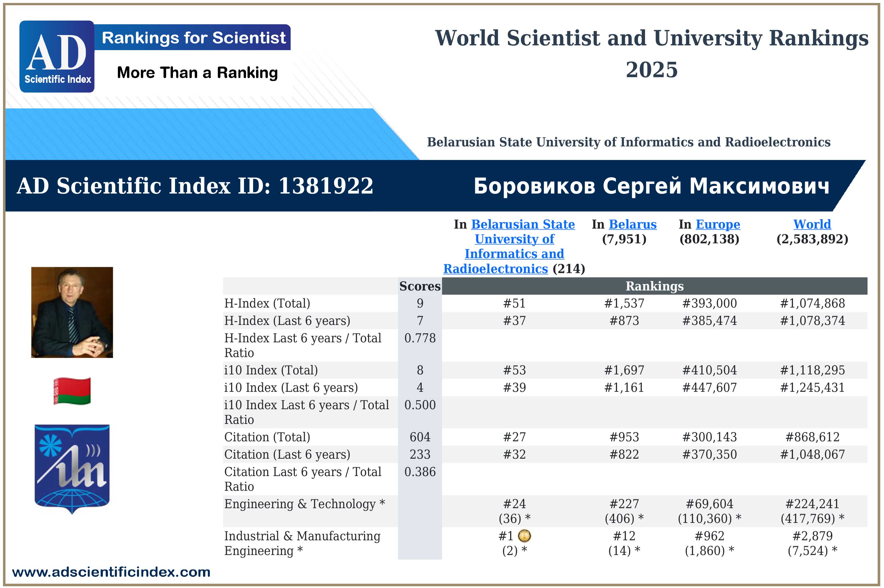884x588 pixels.
Task: Click the gold medal icon beside #1
Action: coord(524,536)
